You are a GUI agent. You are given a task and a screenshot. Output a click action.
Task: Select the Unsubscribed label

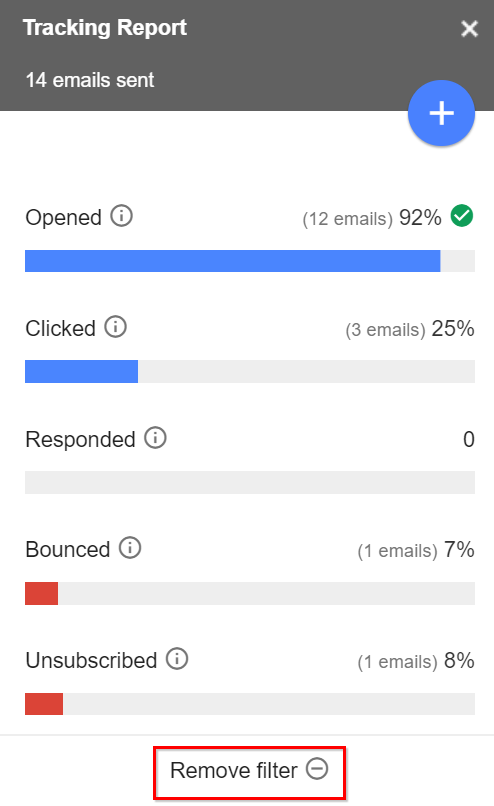pos(91,661)
